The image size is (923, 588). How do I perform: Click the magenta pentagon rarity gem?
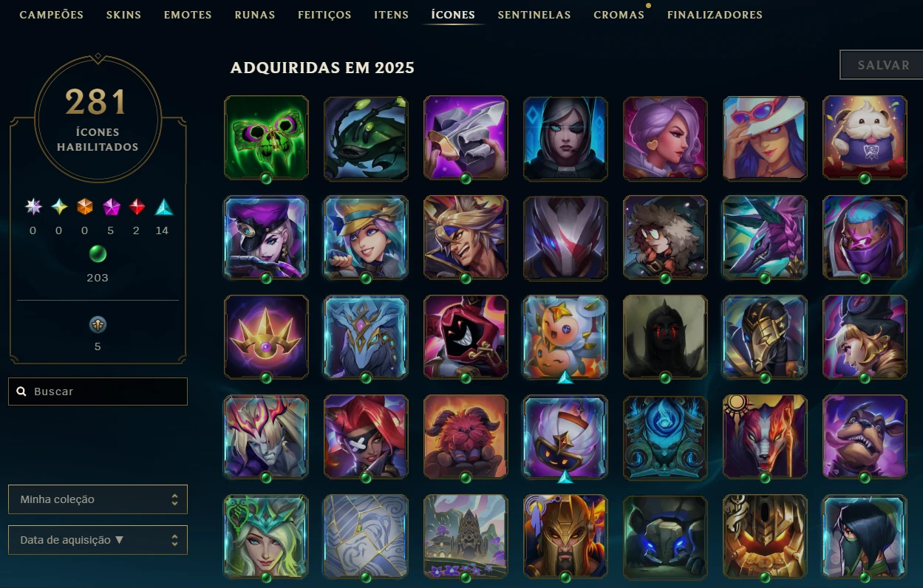[111, 208]
